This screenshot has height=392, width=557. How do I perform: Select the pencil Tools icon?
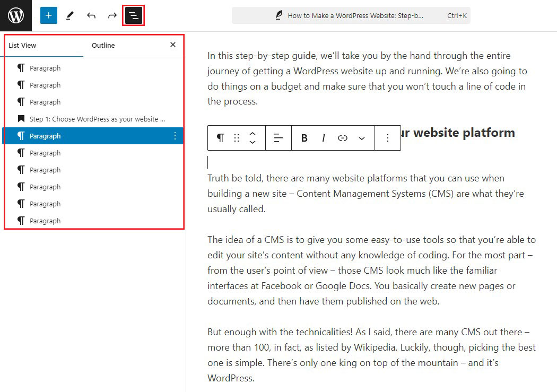click(x=70, y=15)
